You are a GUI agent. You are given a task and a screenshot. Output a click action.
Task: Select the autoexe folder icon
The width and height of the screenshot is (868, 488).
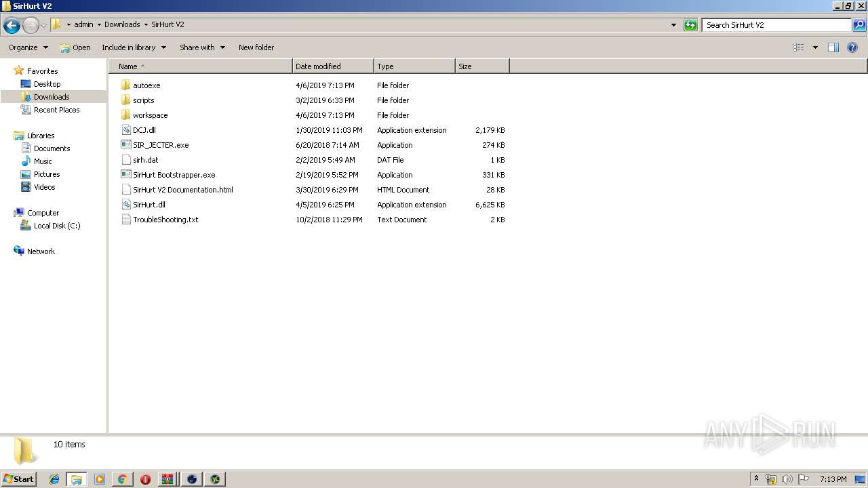tap(125, 85)
